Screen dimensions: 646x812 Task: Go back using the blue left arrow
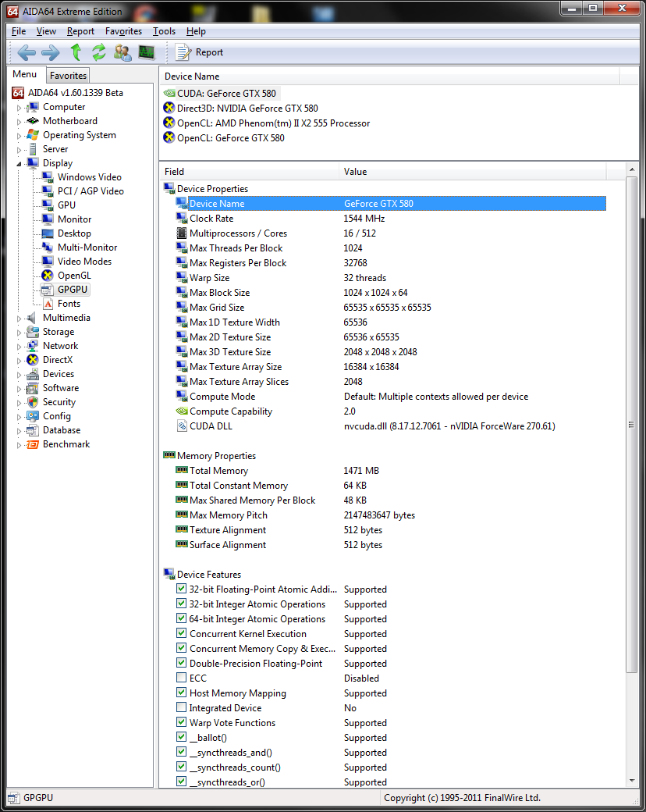[27, 52]
